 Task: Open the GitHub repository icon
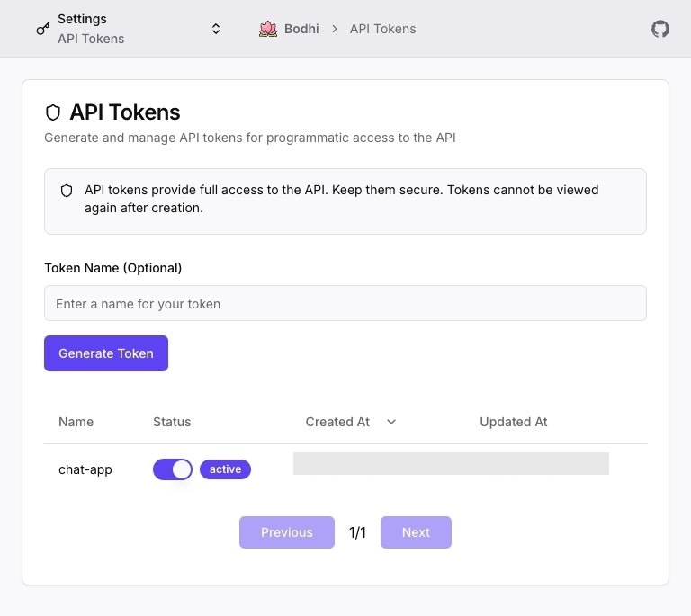[x=660, y=29]
